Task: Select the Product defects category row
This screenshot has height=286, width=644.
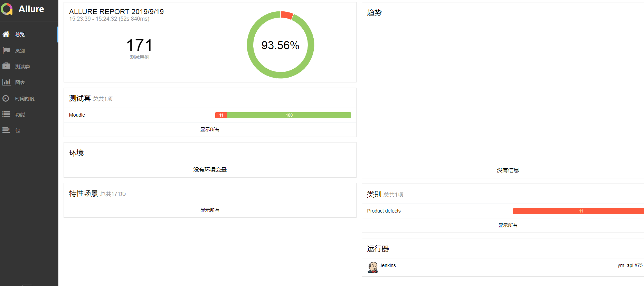Action: coord(383,211)
